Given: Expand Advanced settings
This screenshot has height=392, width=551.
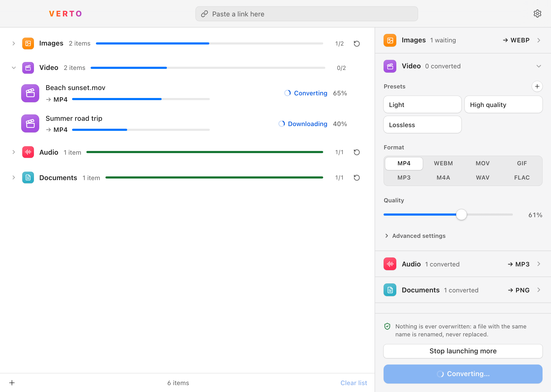Looking at the screenshot, I should click(x=415, y=236).
